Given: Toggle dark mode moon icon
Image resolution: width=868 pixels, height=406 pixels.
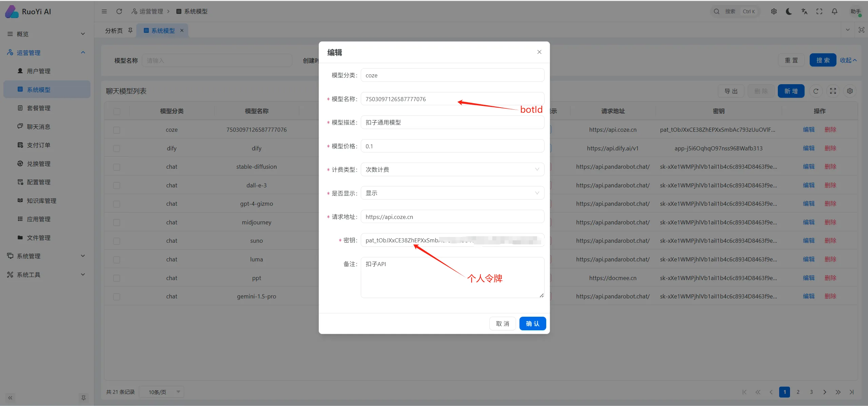Looking at the screenshot, I should [x=789, y=12].
